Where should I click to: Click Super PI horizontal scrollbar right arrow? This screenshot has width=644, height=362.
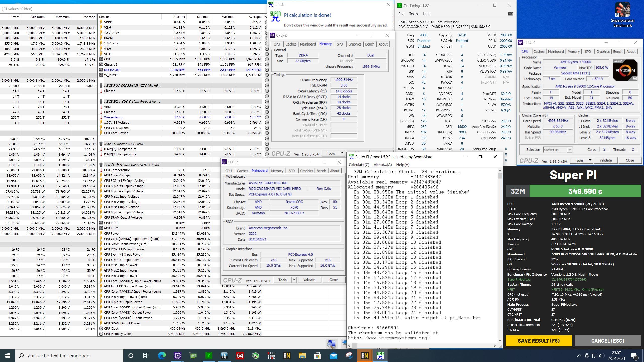(x=495, y=346)
